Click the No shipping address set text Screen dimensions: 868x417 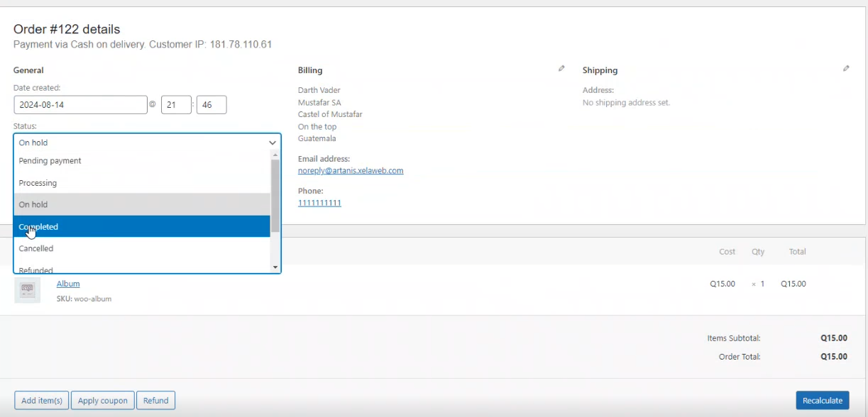[626, 103]
